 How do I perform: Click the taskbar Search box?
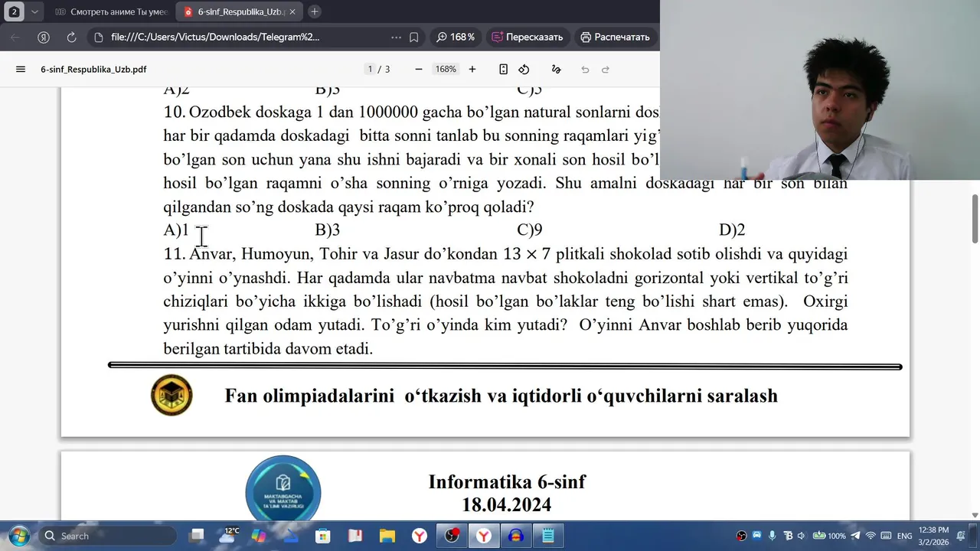107,536
